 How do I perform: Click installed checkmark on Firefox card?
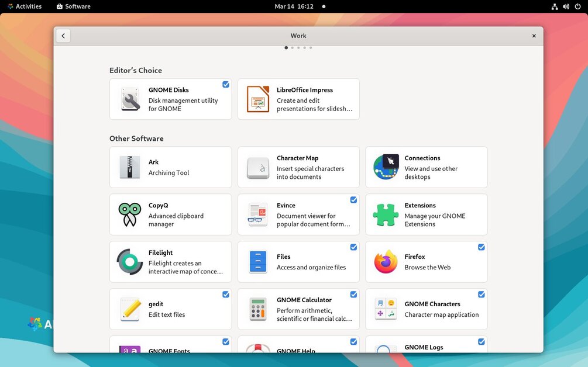click(x=482, y=247)
